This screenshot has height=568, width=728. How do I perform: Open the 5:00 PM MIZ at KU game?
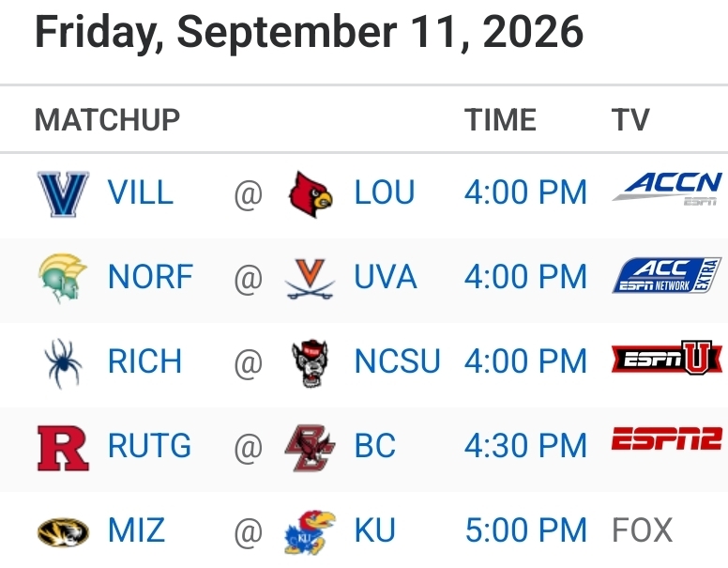pos(526,530)
